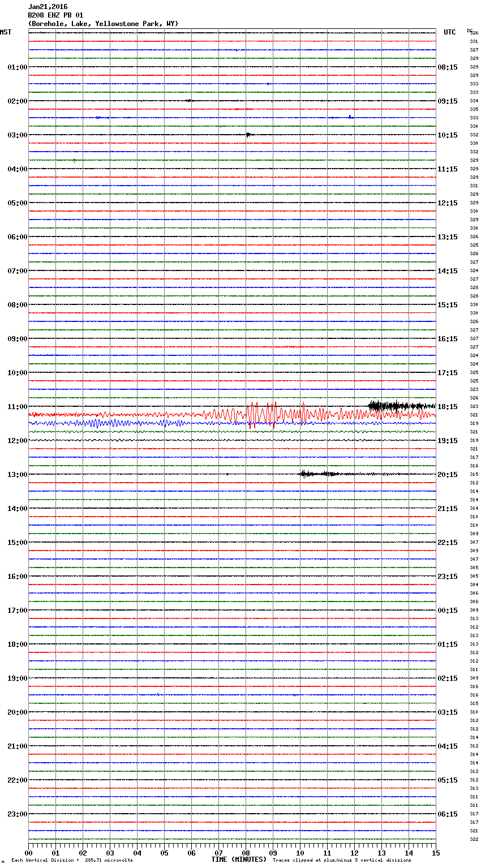Click the 22:15 UTC time label

click(448, 543)
